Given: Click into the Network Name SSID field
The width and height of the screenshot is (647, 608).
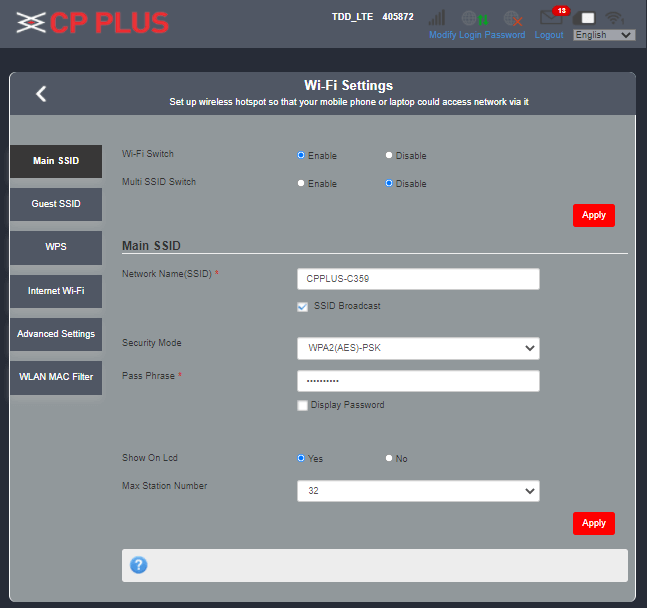Looking at the screenshot, I should (x=418, y=279).
